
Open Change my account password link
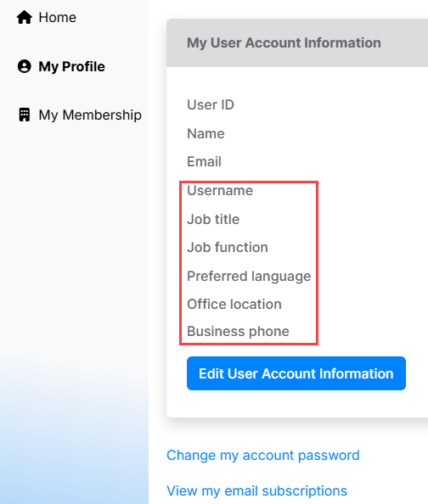[263, 456]
